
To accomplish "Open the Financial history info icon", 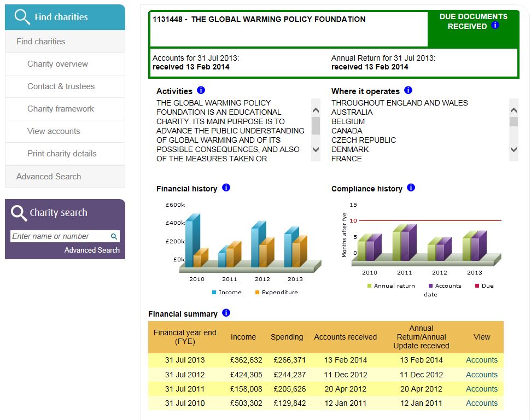I will coord(226,188).
